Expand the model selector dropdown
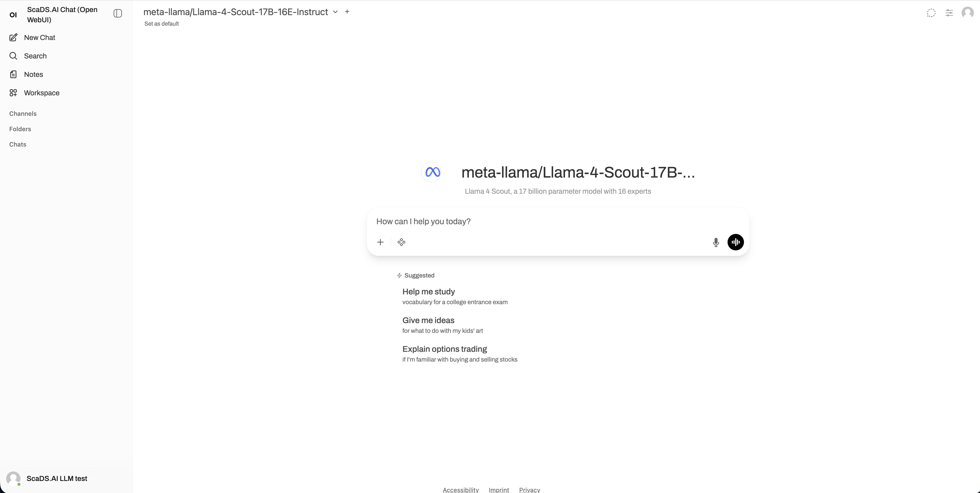The width and height of the screenshot is (980, 493). (335, 12)
